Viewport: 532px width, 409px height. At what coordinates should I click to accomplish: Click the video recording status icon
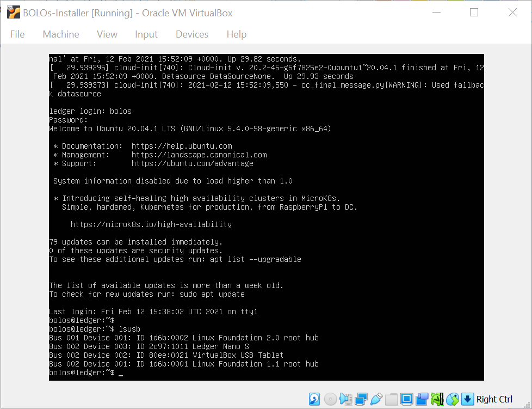point(422,399)
